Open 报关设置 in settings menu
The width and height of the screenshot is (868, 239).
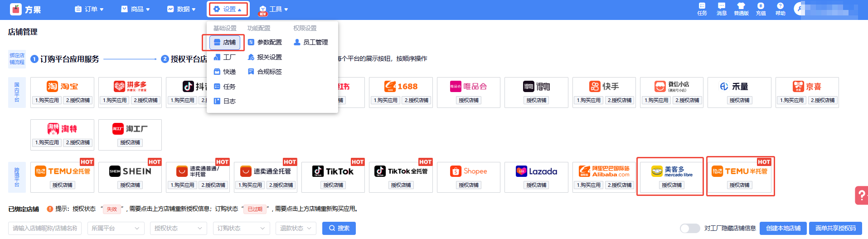pos(265,57)
